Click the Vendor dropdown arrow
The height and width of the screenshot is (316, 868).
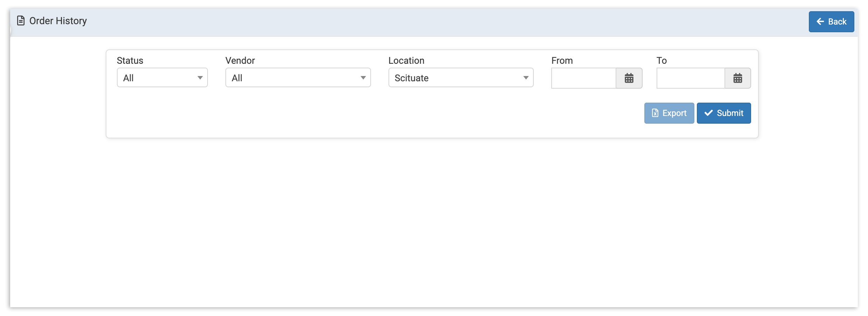tap(363, 78)
